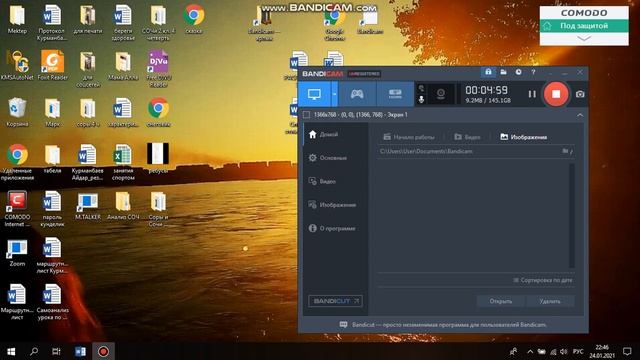The height and width of the screenshot is (360, 640).
Task: Open Bandicam help question mark
Action: [533, 72]
